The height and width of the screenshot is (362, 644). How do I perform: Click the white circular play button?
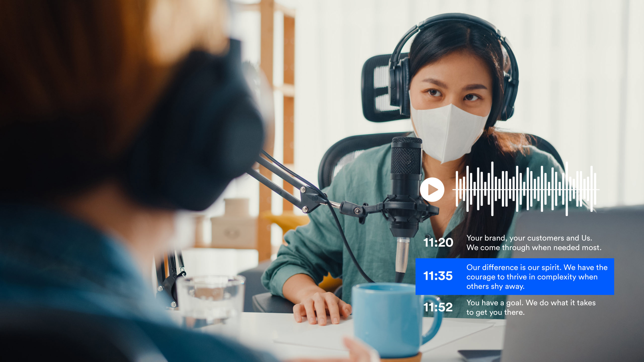point(432,190)
